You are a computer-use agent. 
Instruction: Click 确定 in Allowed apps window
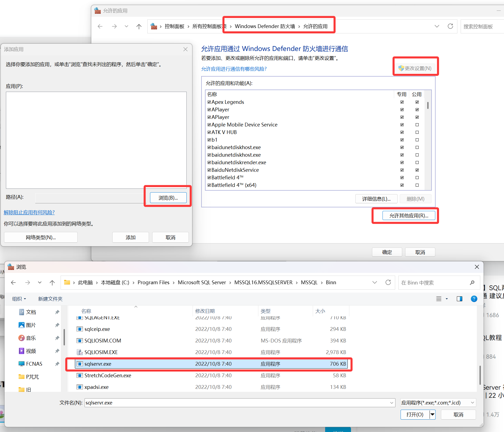(387, 252)
